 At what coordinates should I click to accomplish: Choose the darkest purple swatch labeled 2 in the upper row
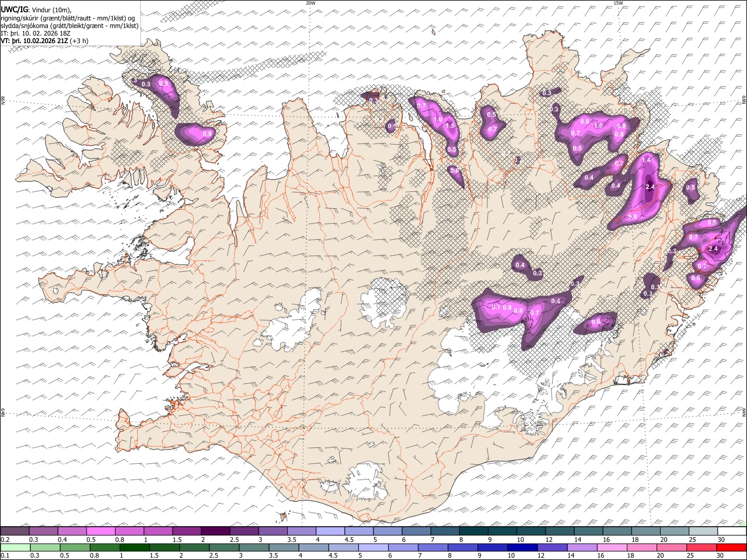pos(215,531)
